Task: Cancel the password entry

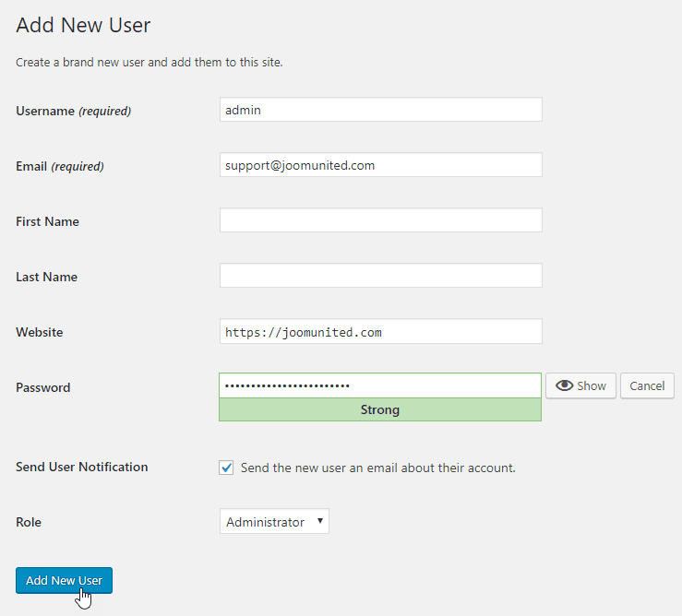Action: point(647,385)
